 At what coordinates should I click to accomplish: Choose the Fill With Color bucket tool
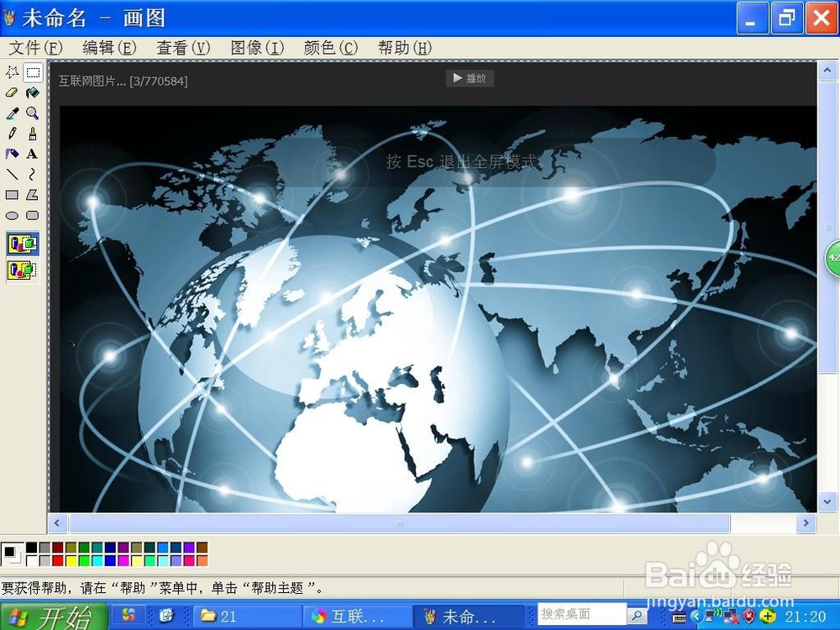click(x=33, y=92)
